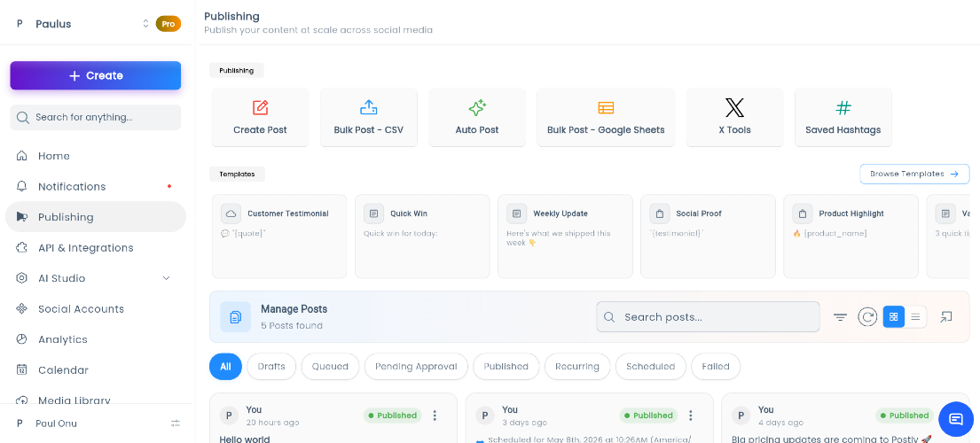
Task: Open Saved Hashtags tile
Action: tap(843, 117)
